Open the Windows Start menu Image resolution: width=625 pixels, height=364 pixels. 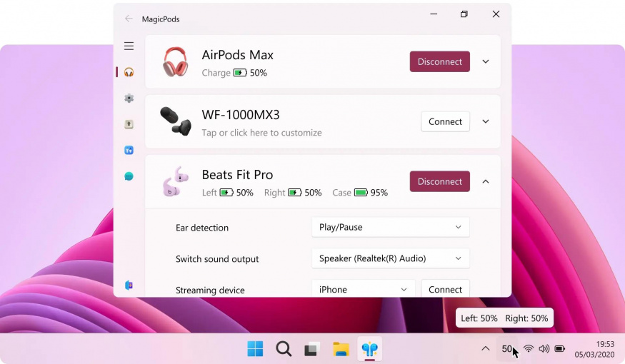[255, 349]
